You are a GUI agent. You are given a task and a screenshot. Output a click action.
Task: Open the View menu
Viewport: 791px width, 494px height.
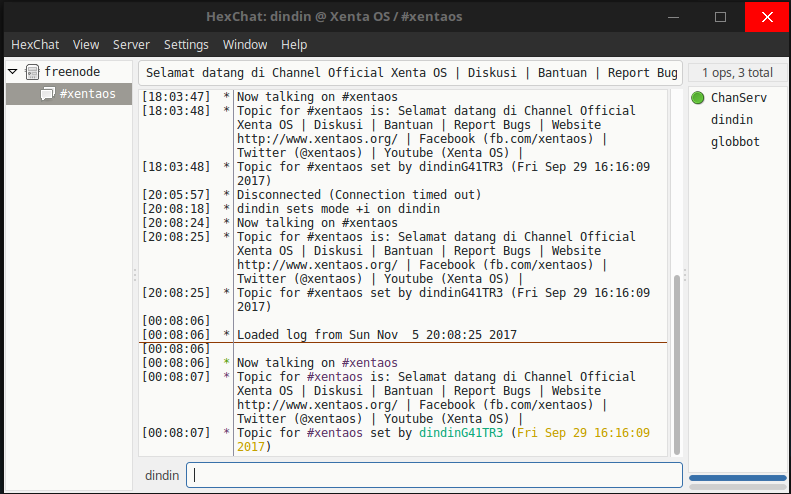tap(86, 45)
